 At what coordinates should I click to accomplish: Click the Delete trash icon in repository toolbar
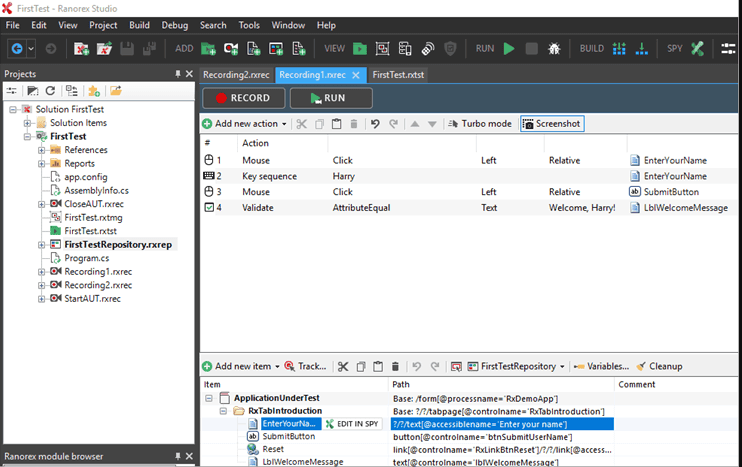coord(396,367)
